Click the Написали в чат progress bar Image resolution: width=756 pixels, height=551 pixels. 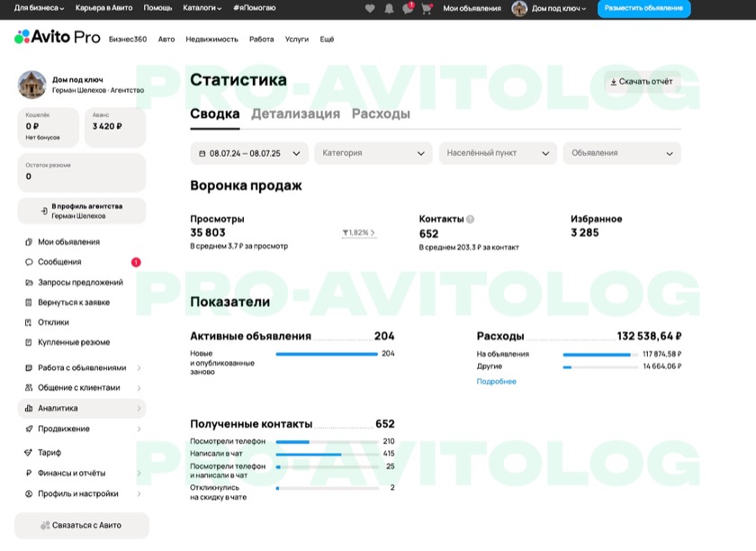(x=327, y=455)
